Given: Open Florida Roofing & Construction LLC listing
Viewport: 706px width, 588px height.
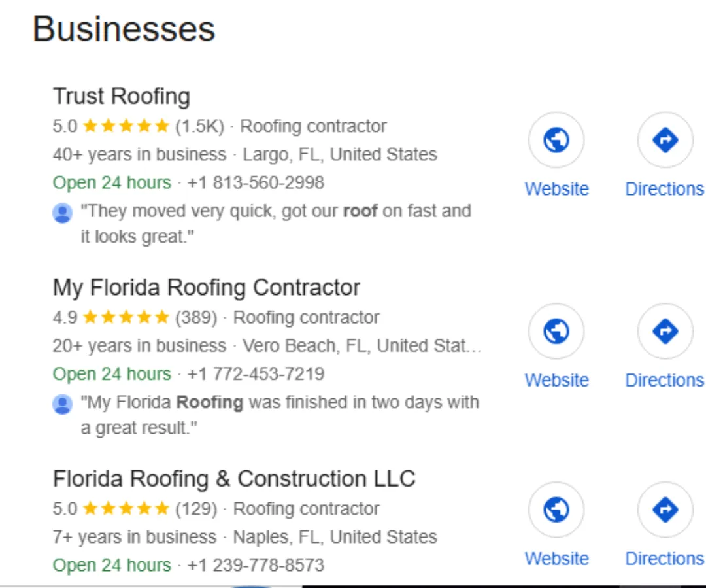Looking at the screenshot, I should click(234, 479).
